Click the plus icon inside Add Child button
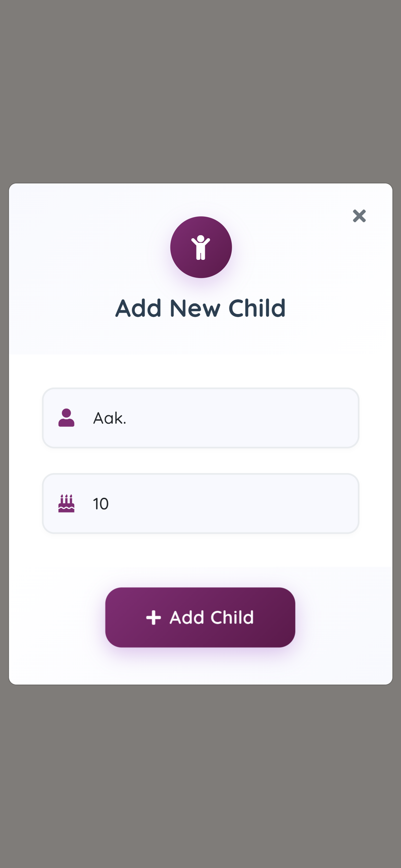This screenshot has width=401, height=868. [154, 617]
